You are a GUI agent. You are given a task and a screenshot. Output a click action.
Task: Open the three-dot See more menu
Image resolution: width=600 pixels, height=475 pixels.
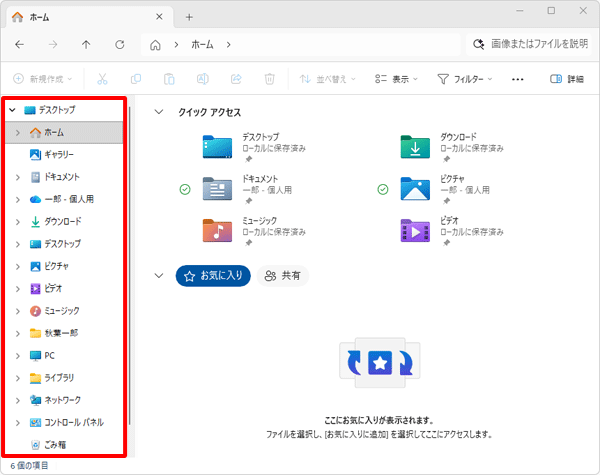(517, 79)
